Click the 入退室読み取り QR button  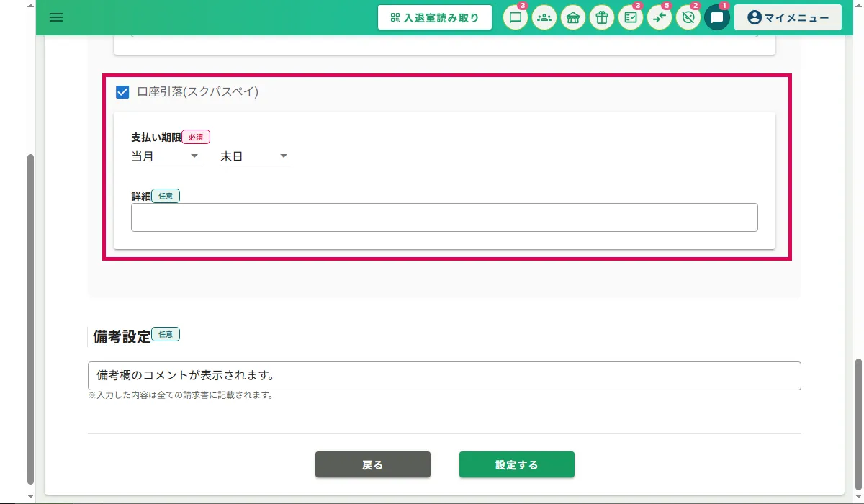[435, 18]
